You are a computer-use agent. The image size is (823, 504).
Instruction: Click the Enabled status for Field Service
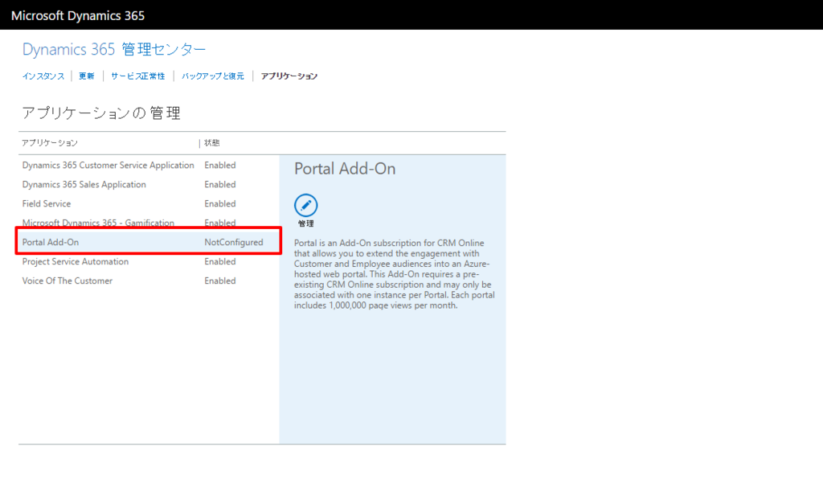point(220,203)
